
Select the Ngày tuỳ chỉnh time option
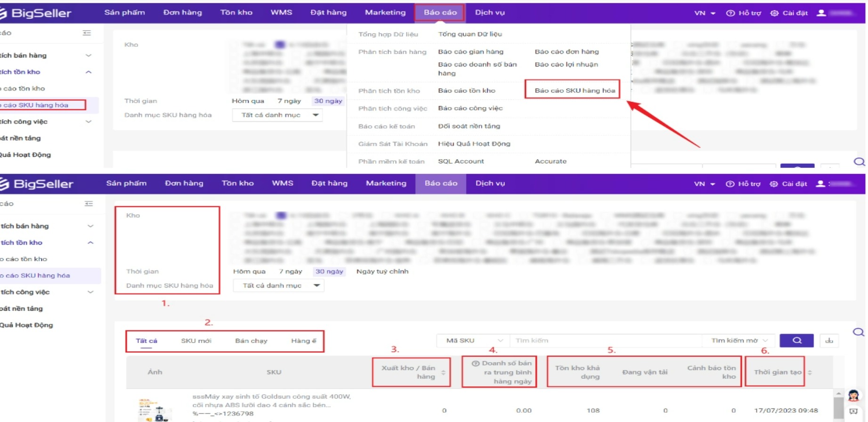tap(382, 272)
